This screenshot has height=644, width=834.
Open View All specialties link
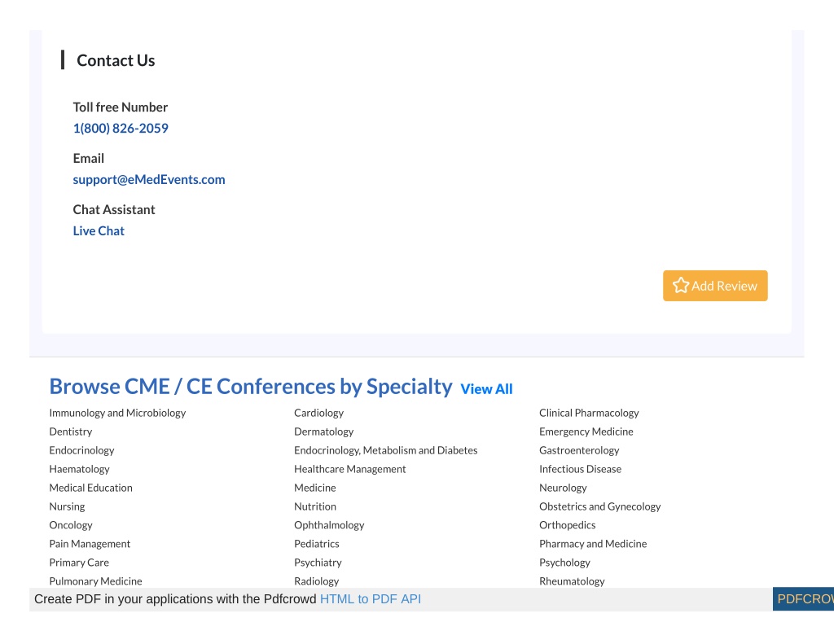pos(486,389)
